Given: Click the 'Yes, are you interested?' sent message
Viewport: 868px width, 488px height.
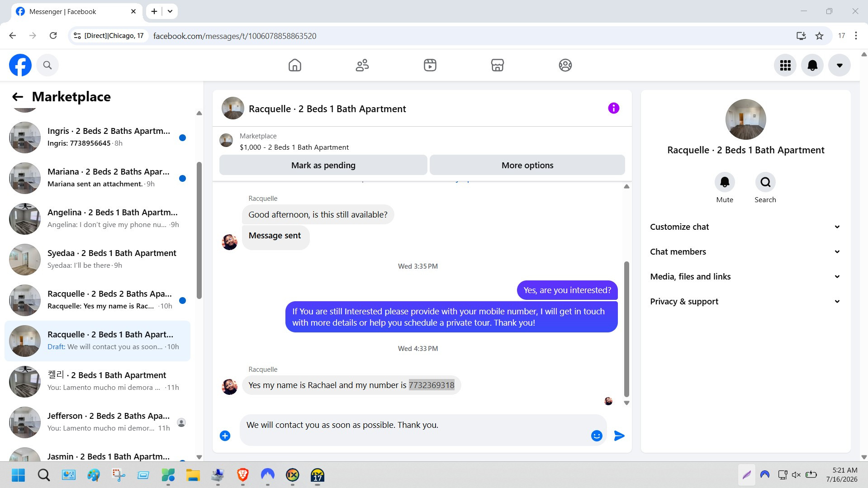Looking at the screenshot, I should (x=567, y=290).
